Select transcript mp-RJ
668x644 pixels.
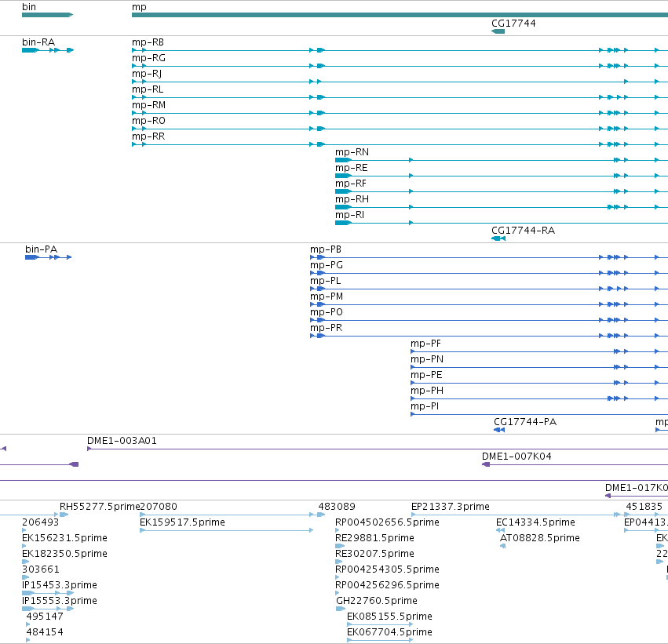(400, 82)
